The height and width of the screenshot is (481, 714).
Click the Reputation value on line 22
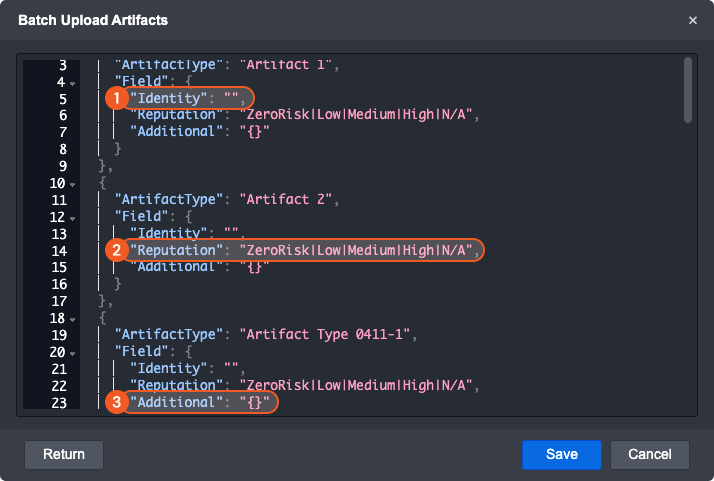354,386
